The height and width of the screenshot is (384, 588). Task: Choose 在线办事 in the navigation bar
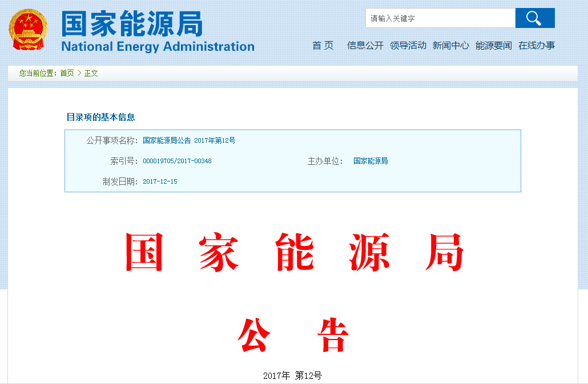pyautogui.click(x=536, y=46)
